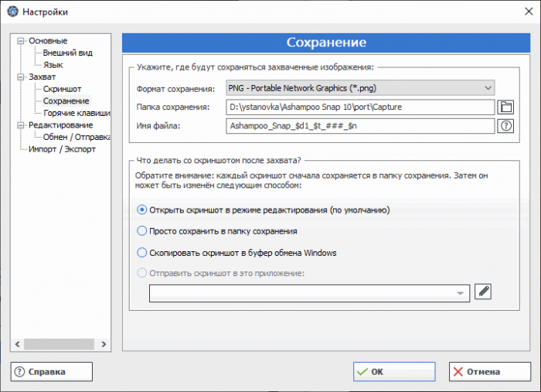Open the application selection dropdown
This screenshot has width=541, height=392.
(309, 292)
